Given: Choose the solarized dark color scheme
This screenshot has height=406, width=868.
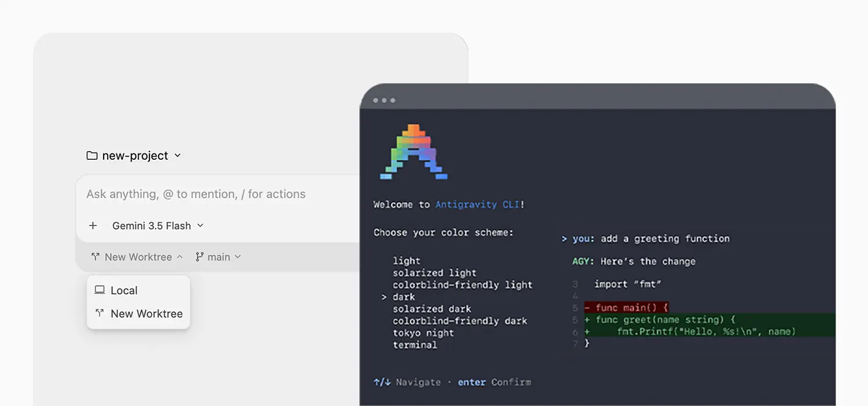Looking at the screenshot, I should coord(432,309).
